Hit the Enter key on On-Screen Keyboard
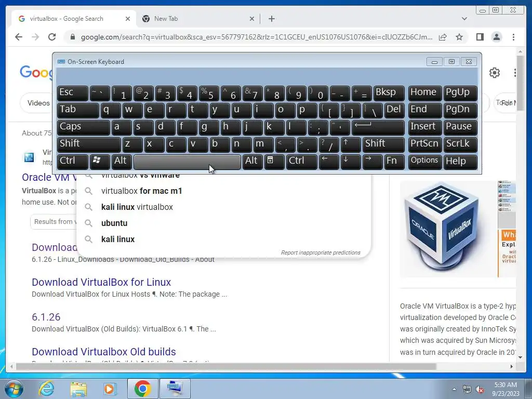Viewport: 532px width, 399px height. click(x=378, y=128)
